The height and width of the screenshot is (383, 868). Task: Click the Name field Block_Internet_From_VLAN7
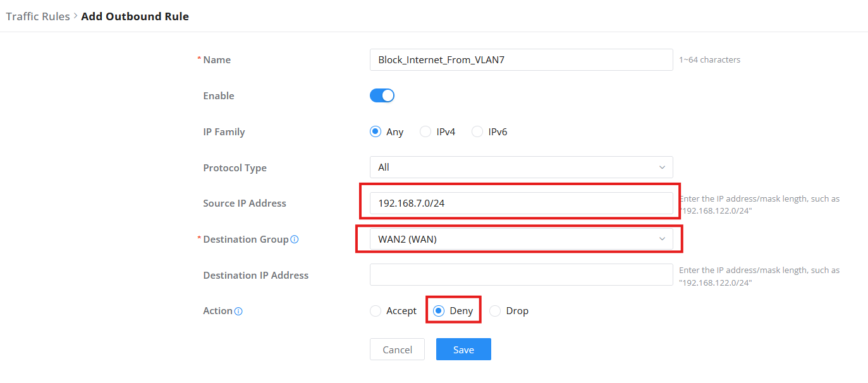(521, 59)
